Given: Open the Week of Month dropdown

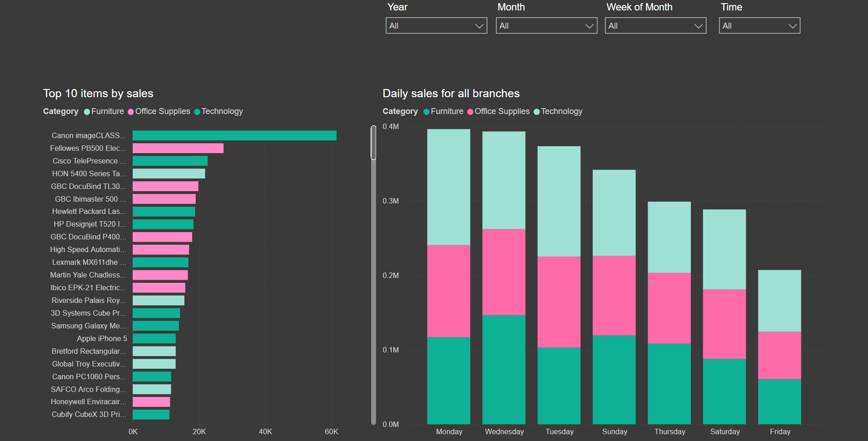Looking at the screenshot, I should click(655, 25).
